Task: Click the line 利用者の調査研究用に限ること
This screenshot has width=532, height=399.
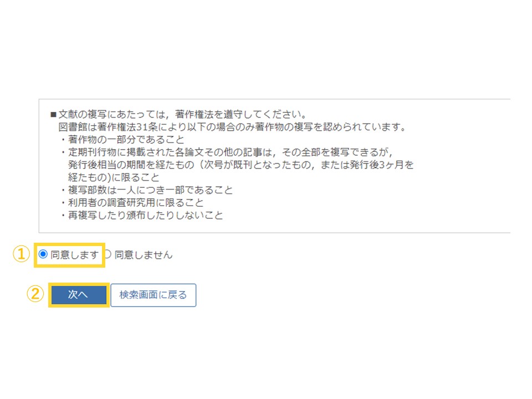Action: pyautogui.click(x=136, y=203)
